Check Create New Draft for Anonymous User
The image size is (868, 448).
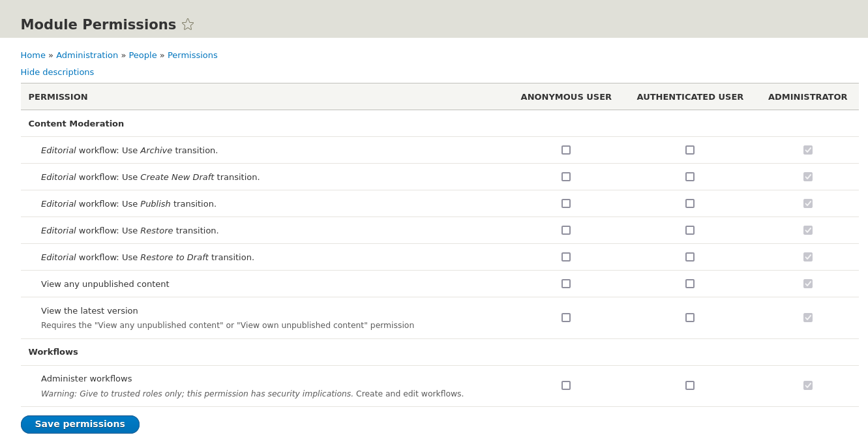pyautogui.click(x=565, y=177)
